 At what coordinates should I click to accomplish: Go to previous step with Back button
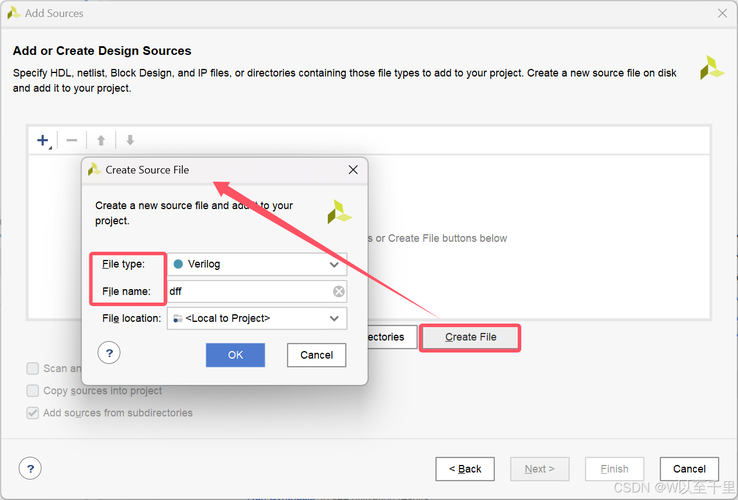[x=465, y=469]
